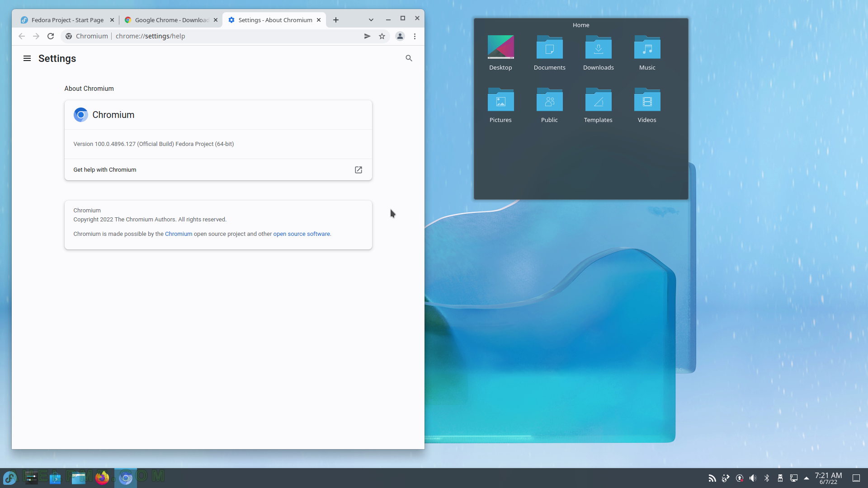The height and width of the screenshot is (488, 868).
Task: Click the external link icon for help
Action: click(359, 170)
